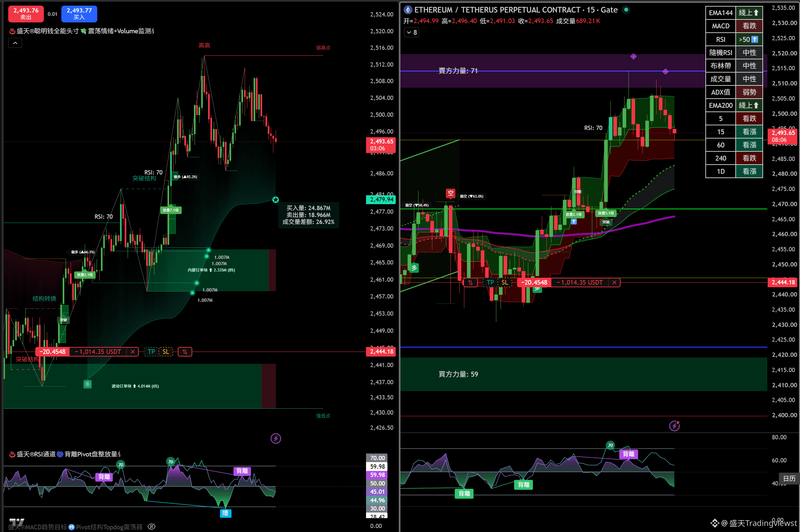The image size is (800, 532).
Task: Click the 盛天®聪明钱全能头寸 indicator title
Action: (x=48, y=31)
